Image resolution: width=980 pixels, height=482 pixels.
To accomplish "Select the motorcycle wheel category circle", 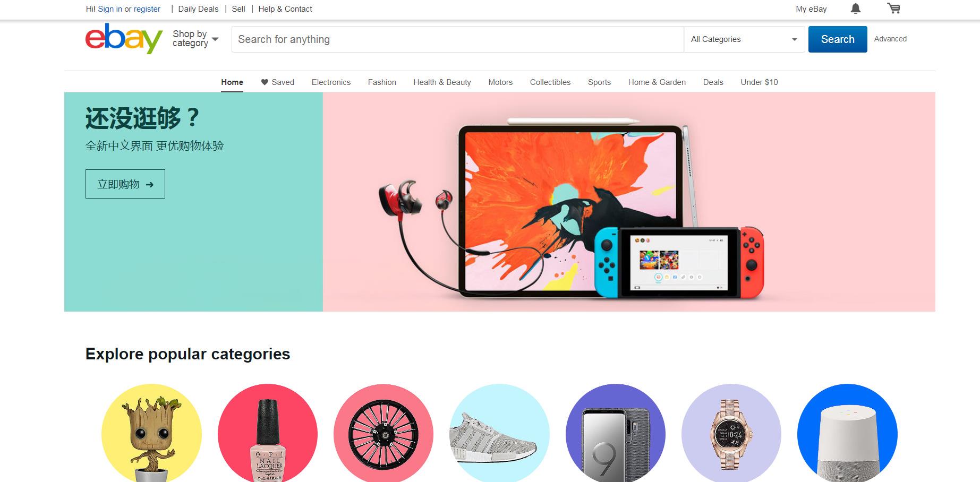I will (x=384, y=433).
